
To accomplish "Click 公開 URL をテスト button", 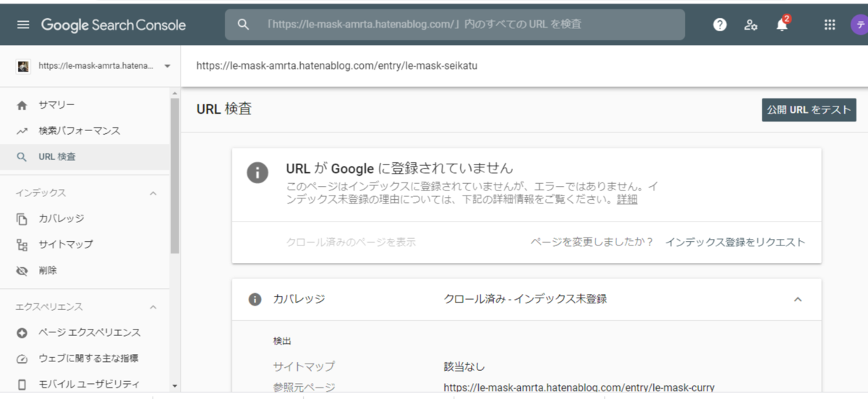I will click(x=809, y=110).
